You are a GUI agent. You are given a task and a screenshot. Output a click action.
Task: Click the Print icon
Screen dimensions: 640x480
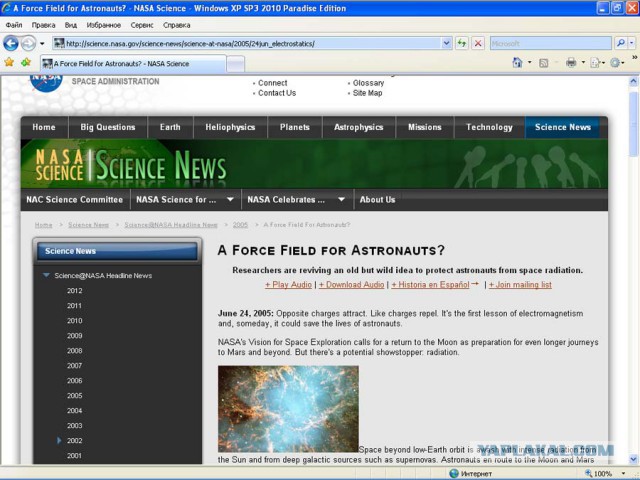click(x=571, y=62)
